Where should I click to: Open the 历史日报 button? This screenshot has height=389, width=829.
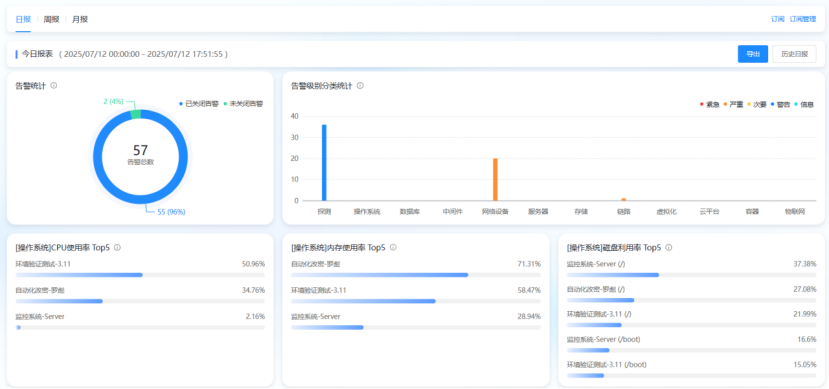(794, 54)
